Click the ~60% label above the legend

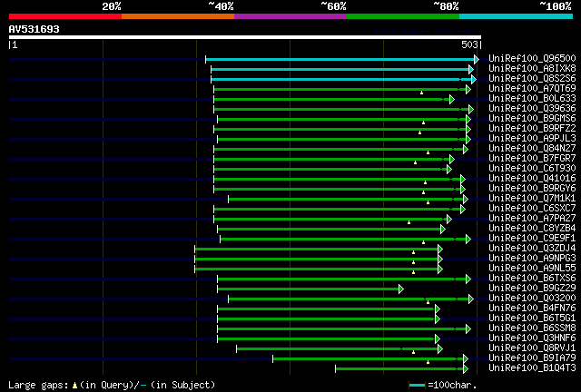click(333, 6)
